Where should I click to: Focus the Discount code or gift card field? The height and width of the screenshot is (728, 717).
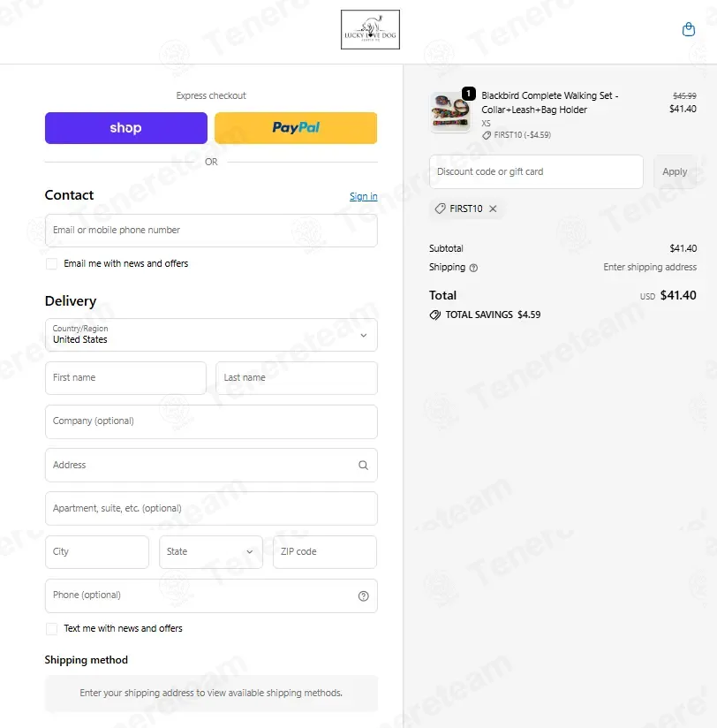[536, 171]
